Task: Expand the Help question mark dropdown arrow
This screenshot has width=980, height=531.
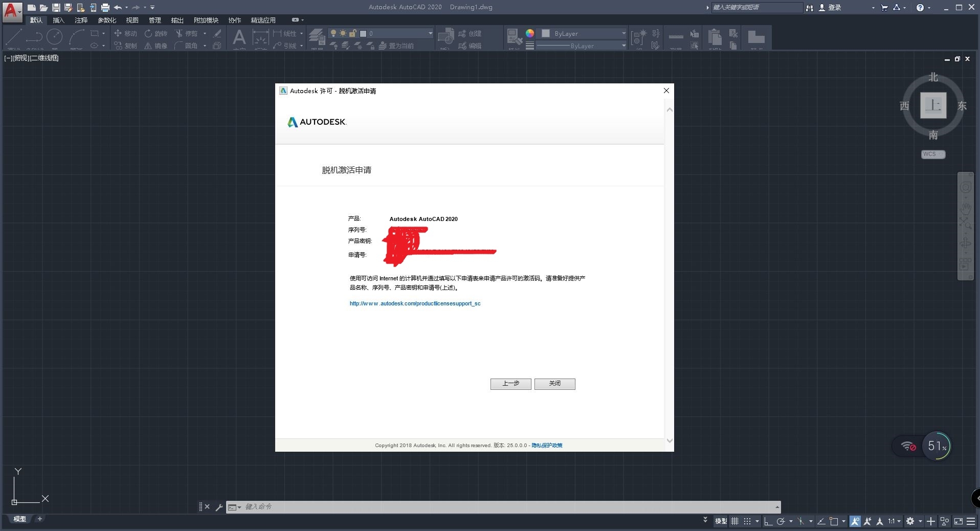Action: pos(929,8)
